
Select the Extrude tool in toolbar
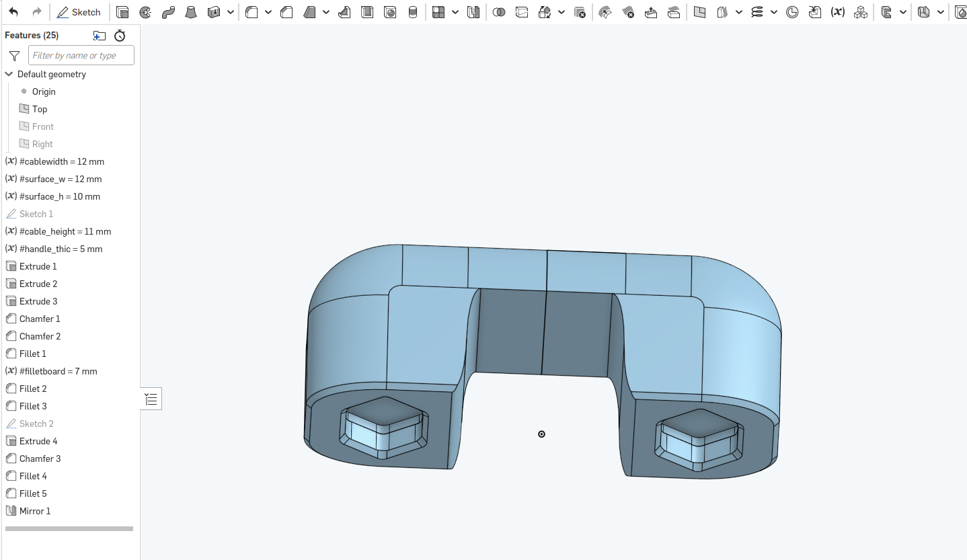pos(122,12)
